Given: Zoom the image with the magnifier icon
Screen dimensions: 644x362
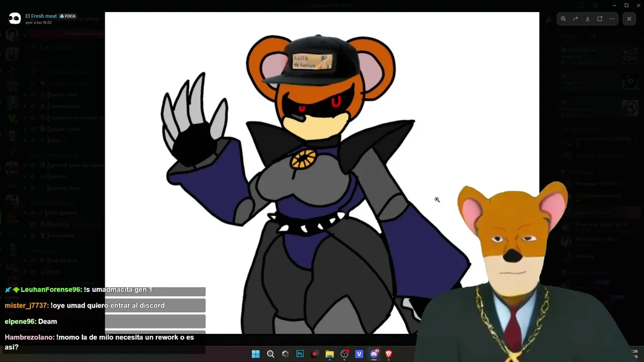Looking at the screenshot, I should (563, 19).
